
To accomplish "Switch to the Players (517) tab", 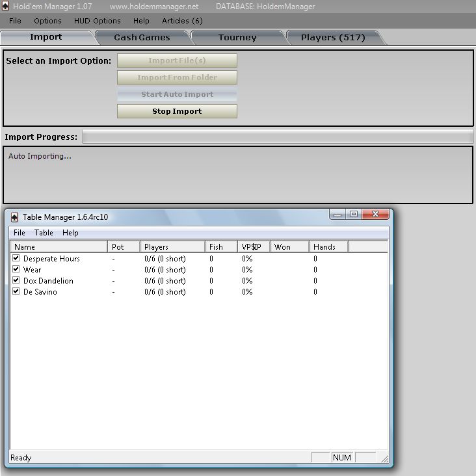I will coord(333,37).
